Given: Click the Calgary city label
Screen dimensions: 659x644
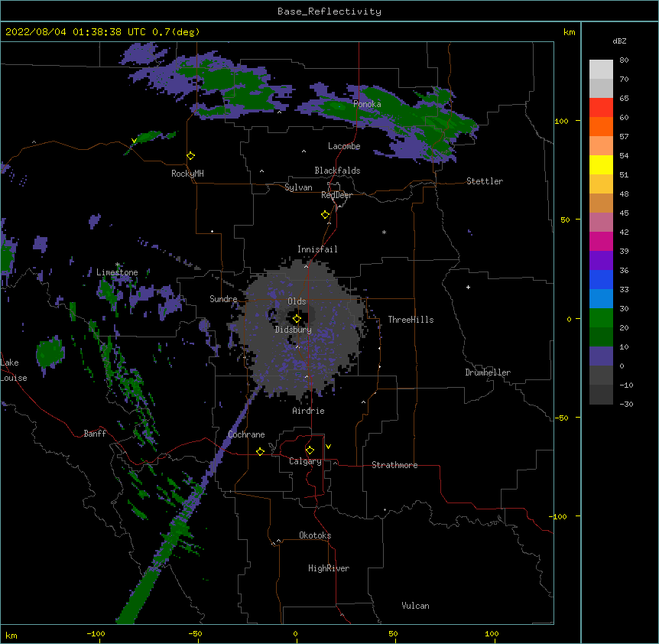Looking at the screenshot, I should click(305, 461).
